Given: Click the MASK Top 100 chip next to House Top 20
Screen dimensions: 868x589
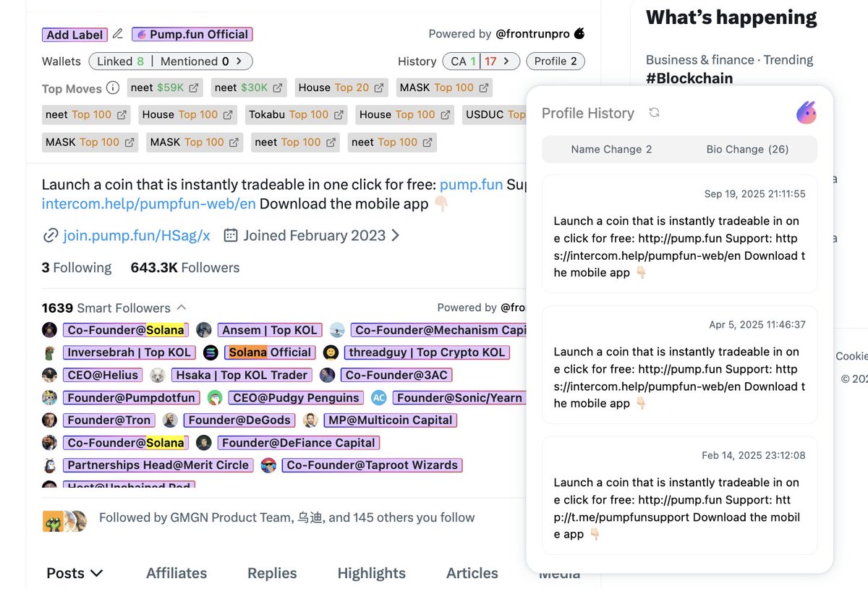Looking at the screenshot, I should [x=444, y=88].
